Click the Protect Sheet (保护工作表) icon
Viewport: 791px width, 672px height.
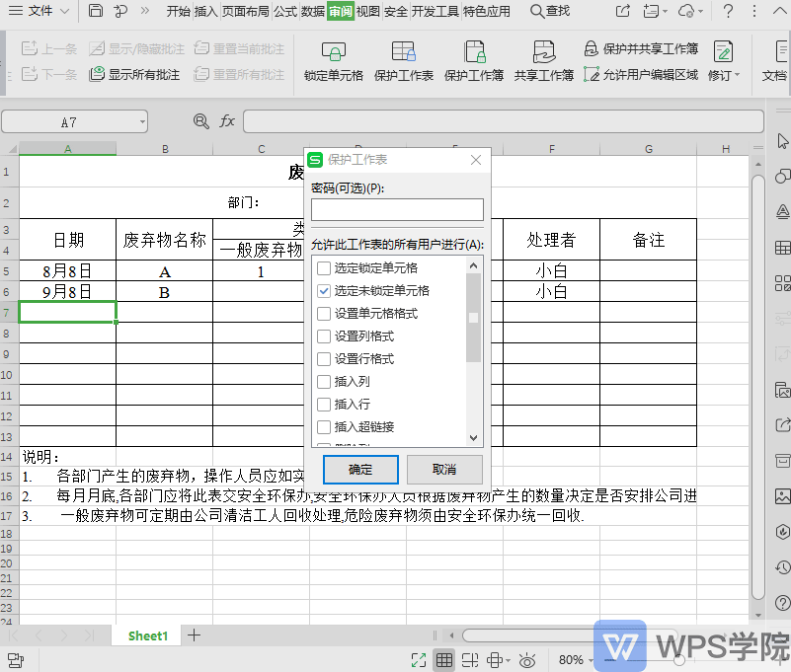pos(404,51)
